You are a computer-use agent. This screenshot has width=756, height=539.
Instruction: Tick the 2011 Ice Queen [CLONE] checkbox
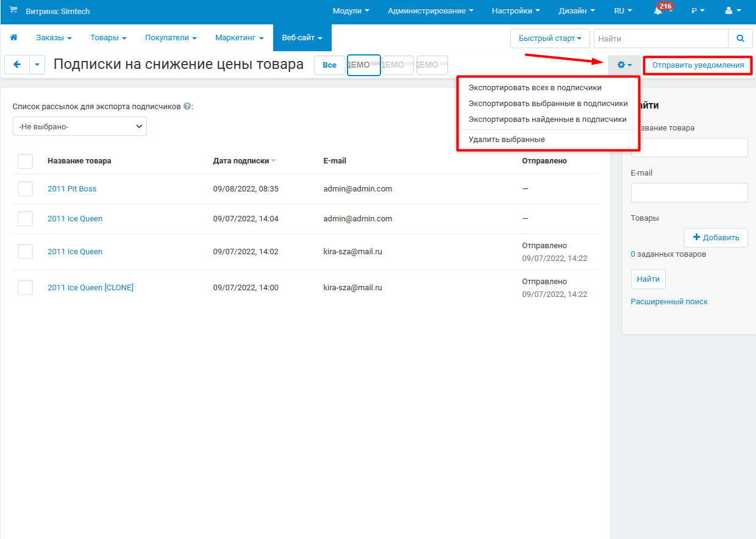(x=25, y=288)
